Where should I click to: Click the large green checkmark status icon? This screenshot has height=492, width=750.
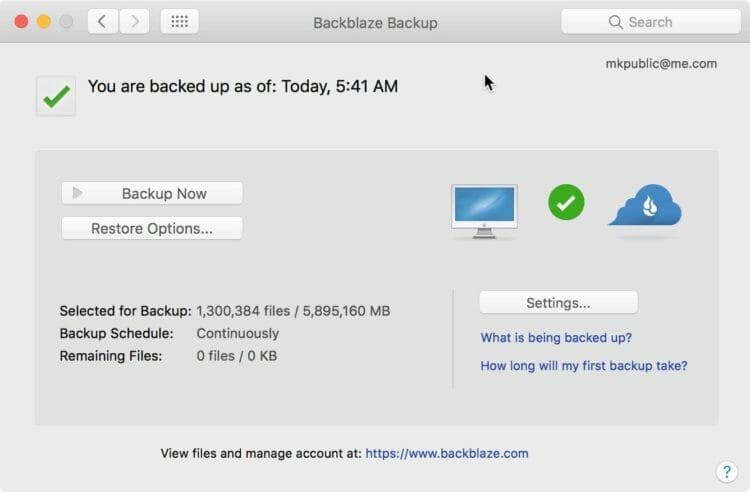click(56, 96)
